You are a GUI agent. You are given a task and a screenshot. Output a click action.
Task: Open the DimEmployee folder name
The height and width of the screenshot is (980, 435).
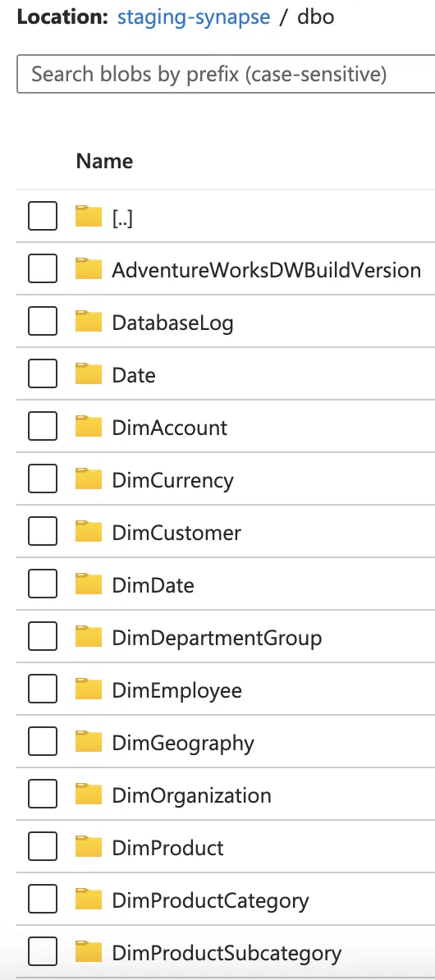[177, 690]
